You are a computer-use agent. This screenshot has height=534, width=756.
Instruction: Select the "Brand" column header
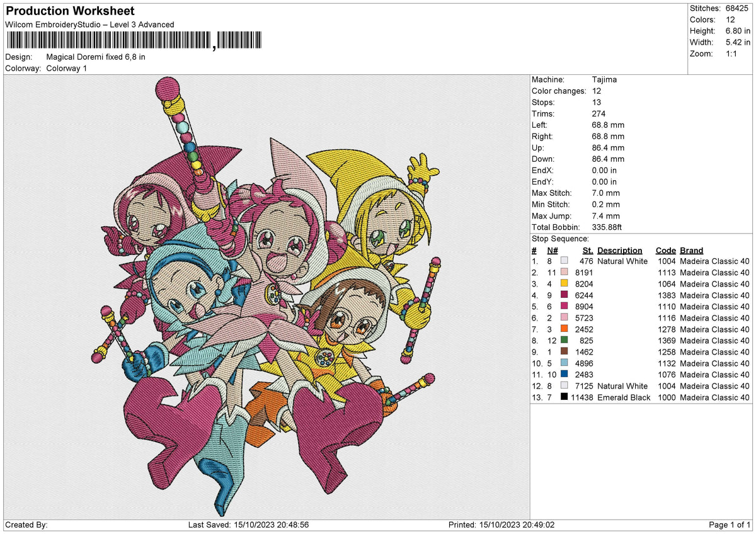691,250
